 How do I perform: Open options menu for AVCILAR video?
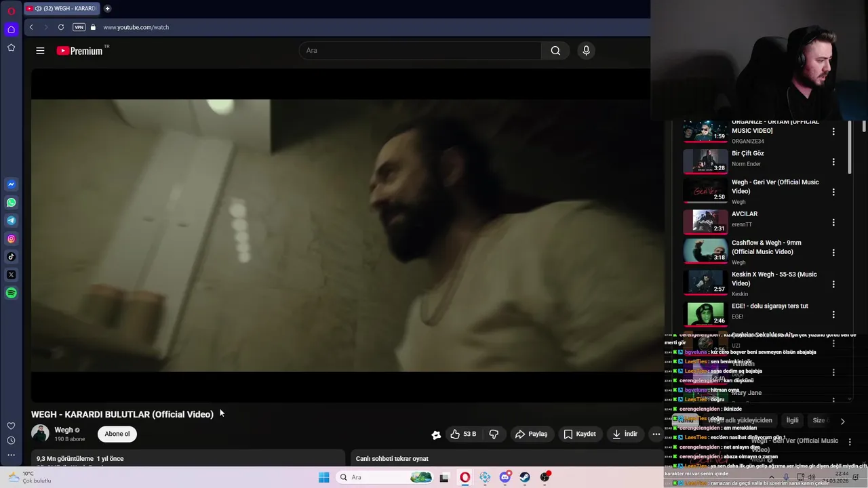[833, 222]
